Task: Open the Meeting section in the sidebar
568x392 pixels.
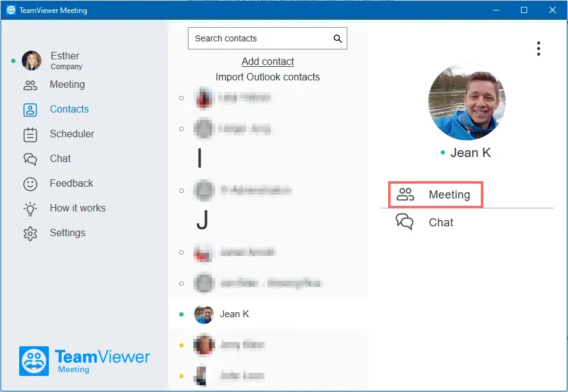Action: (67, 85)
